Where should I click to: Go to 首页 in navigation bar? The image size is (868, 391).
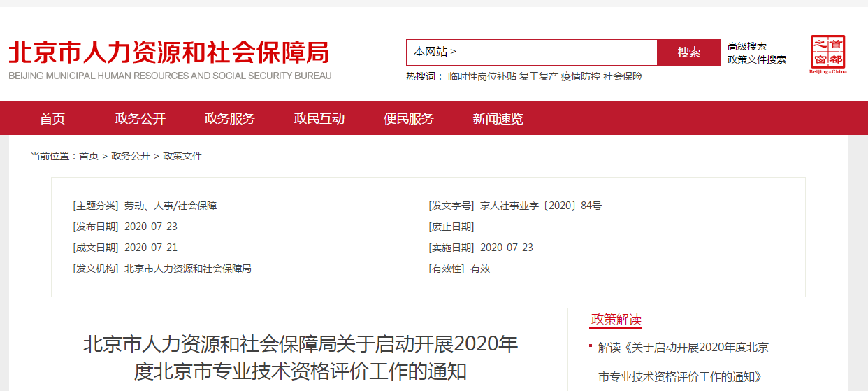pos(52,119)
